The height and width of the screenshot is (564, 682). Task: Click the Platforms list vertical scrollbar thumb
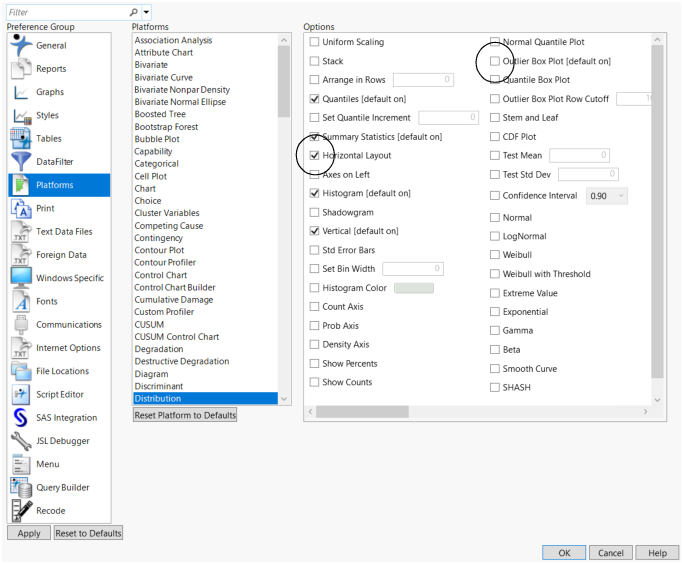click(x=284, y=81)
